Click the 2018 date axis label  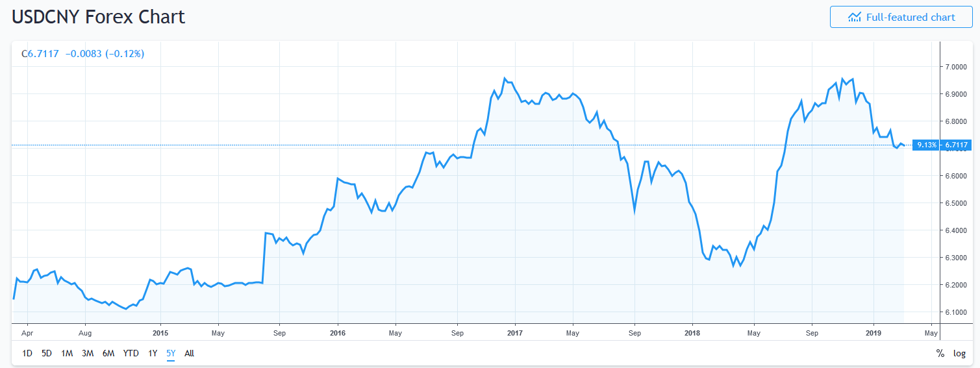click(692, 333)
